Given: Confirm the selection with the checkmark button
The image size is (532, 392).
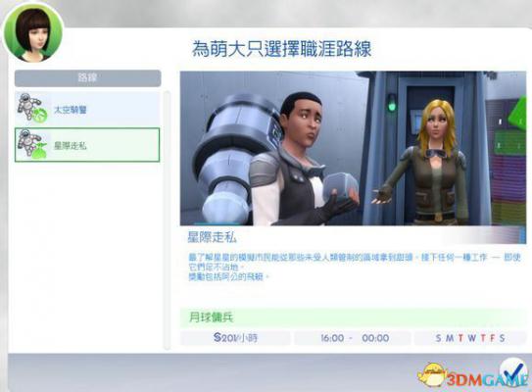Looking at the screenshot, I should click(x=514, y=372).
